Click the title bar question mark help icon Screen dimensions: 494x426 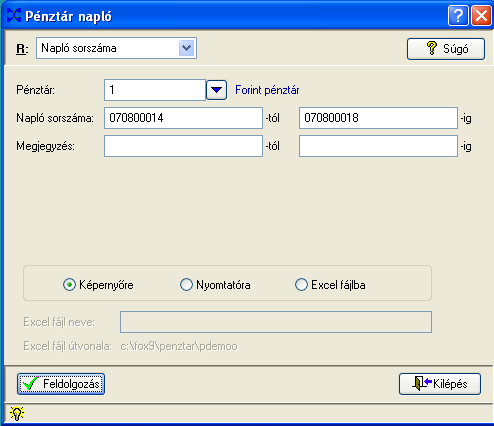458,15
